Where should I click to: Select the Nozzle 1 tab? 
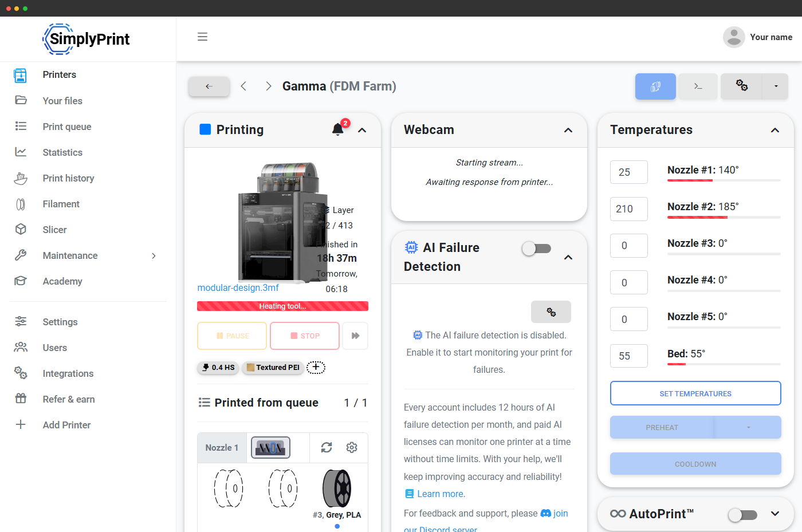point(222,448)
